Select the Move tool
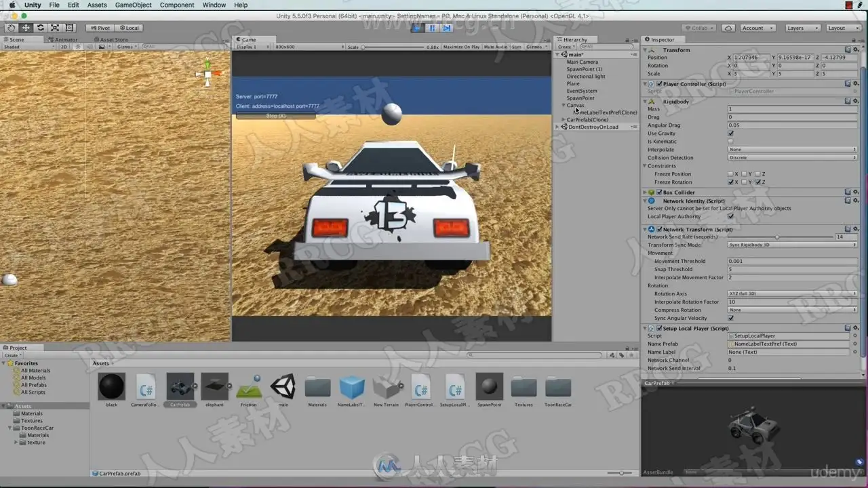868x488 pixels. [x=26, y=28]
